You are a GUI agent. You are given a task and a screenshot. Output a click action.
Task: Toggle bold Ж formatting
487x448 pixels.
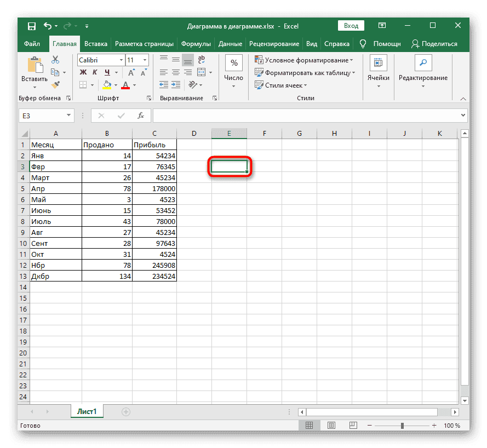pyautogui.click(x=83, y=72)
